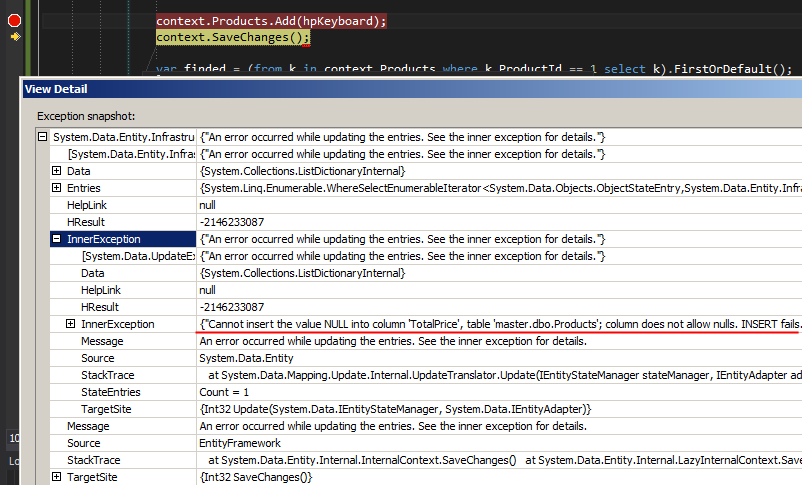This screenshot has height=485, width=802.
Task: Click the red breakpoint marker in the margin
Action: tap(15, 20)
